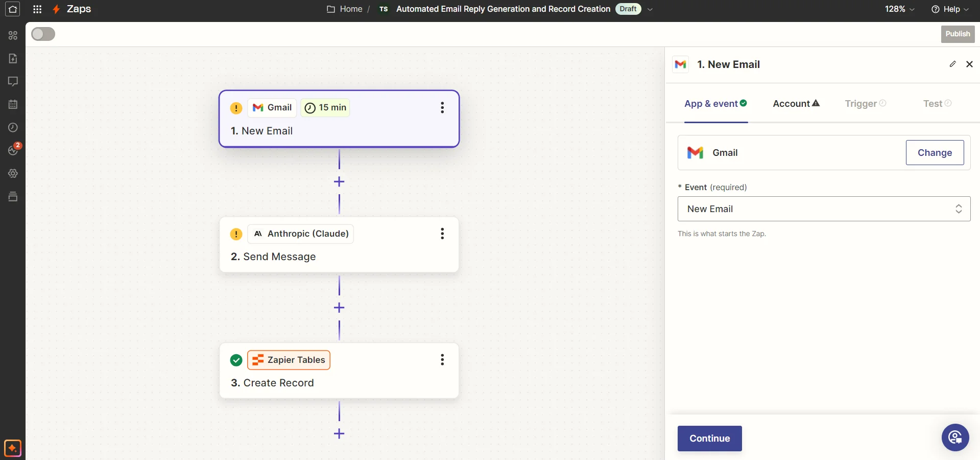Switch to the Account tab
The height and width of the screenshot is (460, 980).
click(x=796, y=104)
